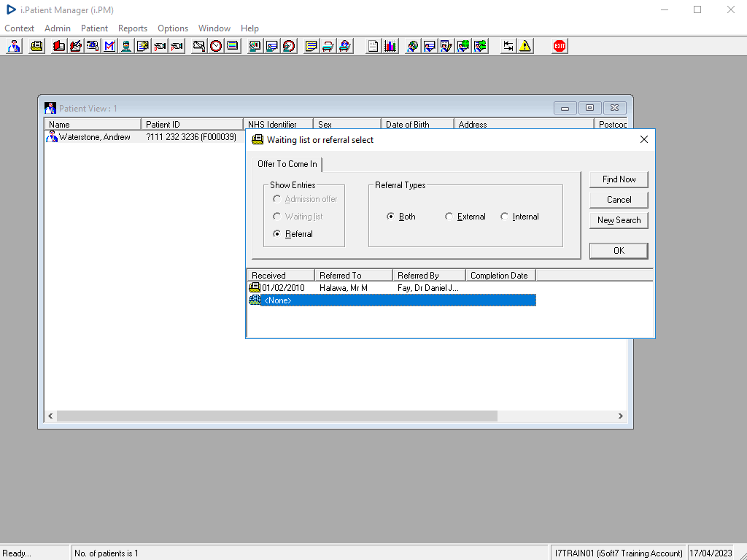Click the red EXIT stop-sign icon
This screenshot has height=560, width=747.
[560, 46]
